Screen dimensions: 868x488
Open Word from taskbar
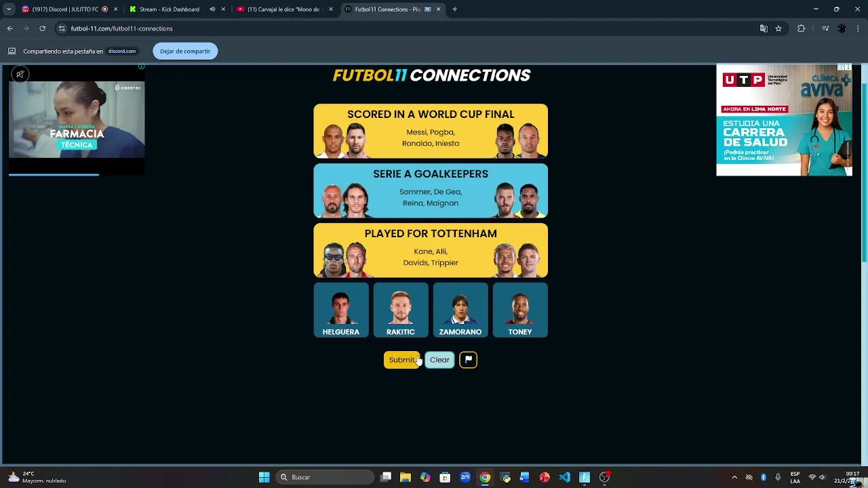pyautogui.click(x=524, y=477)
